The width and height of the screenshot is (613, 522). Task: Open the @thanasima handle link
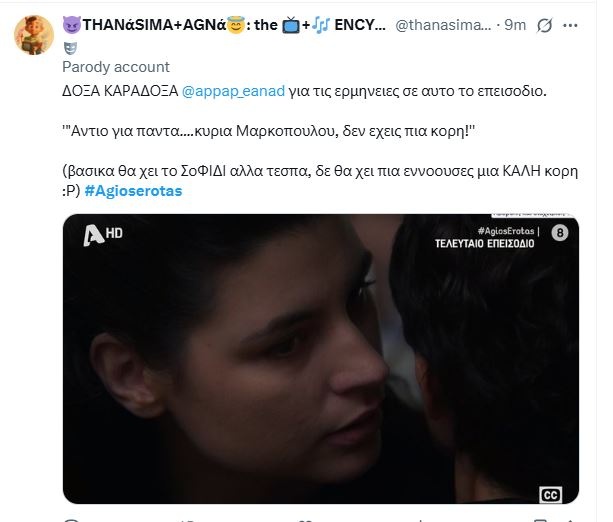tap(443, 25)
